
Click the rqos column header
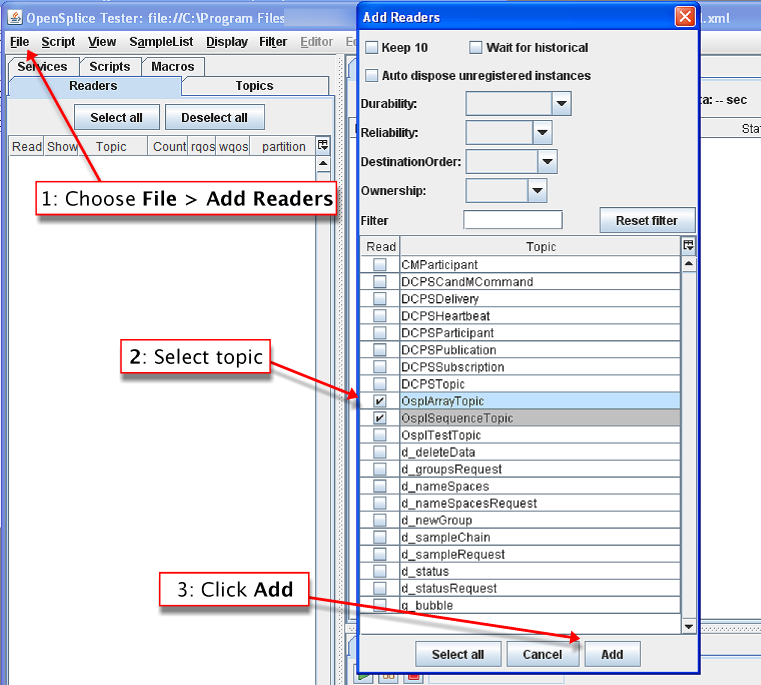coord(202,146)
